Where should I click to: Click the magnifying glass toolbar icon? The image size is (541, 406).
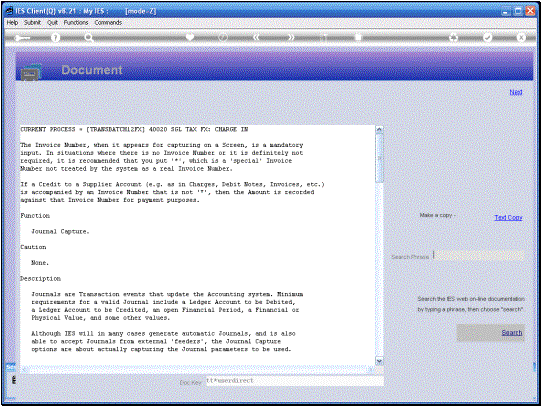click(89, 38)
